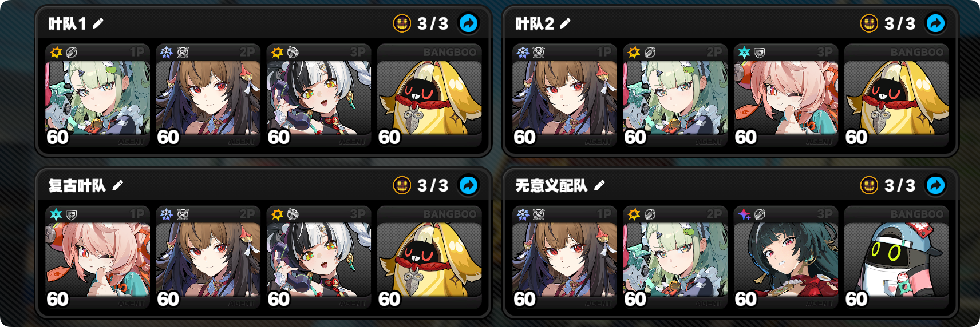The image size is (980, 327).
Task: Click the yellow smiley icon in 无意义配队 header
Action: coord(869,185)
